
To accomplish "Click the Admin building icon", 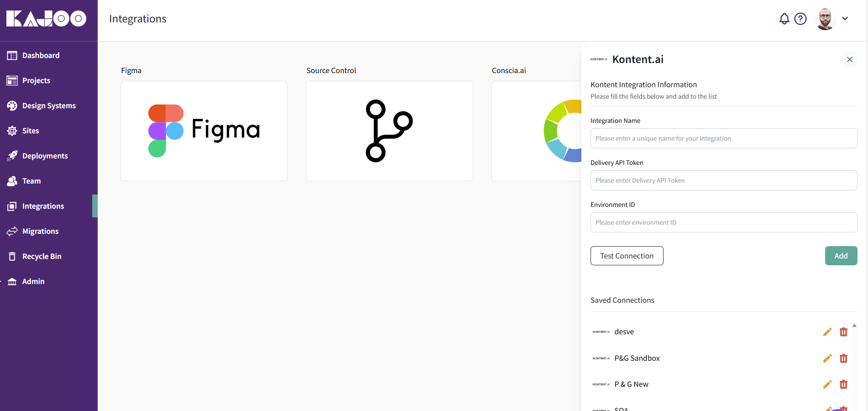I will point(12,281).
